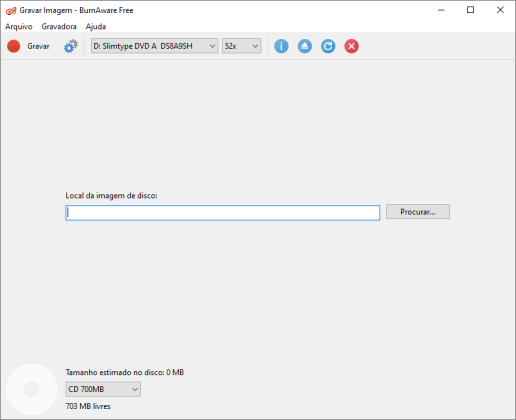Open burn options gear icon
Image resolution: width=516 pixels, height=420 pixels.
coord(70,46)
